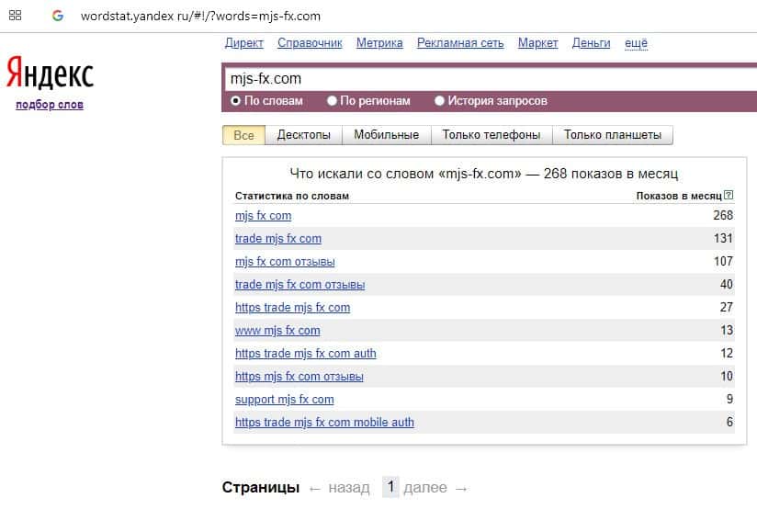Viewport: 757px width, 532px height.
Task: Open the Директ link
Action: click(243, 43)
